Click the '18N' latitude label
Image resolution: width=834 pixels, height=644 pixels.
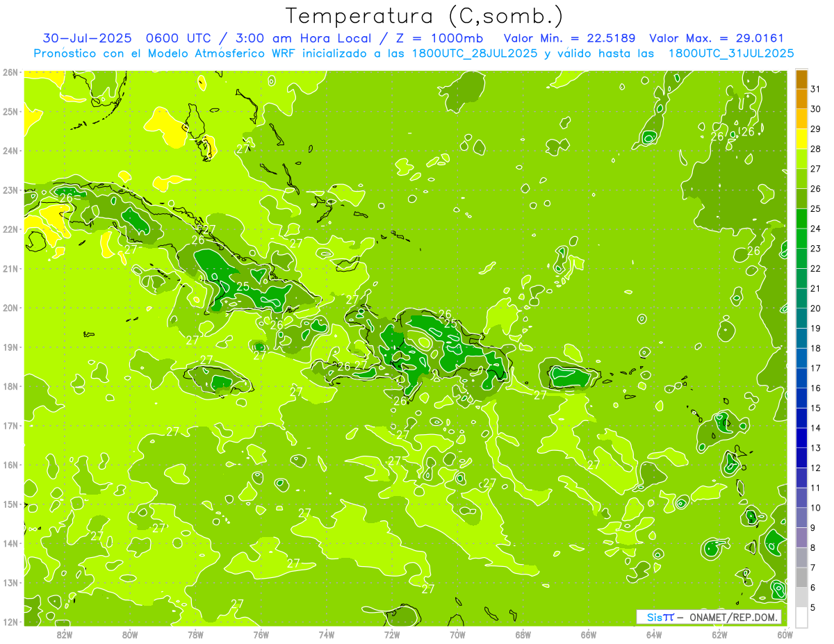point(10,386)
